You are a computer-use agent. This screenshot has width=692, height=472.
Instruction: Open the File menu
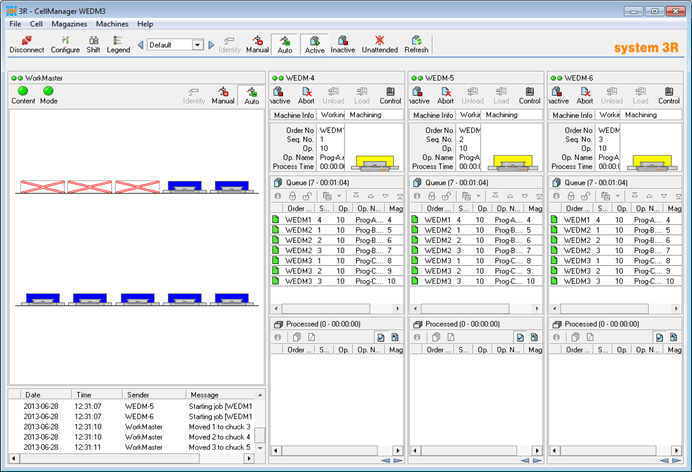[15, 24]
